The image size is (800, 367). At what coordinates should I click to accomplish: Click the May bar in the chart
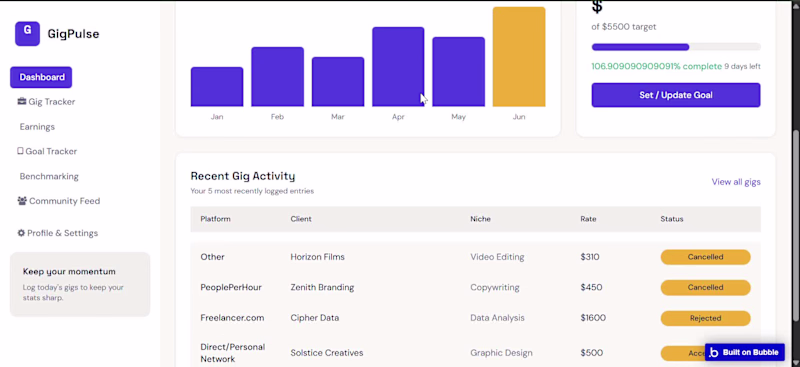[x=459, y=71]
